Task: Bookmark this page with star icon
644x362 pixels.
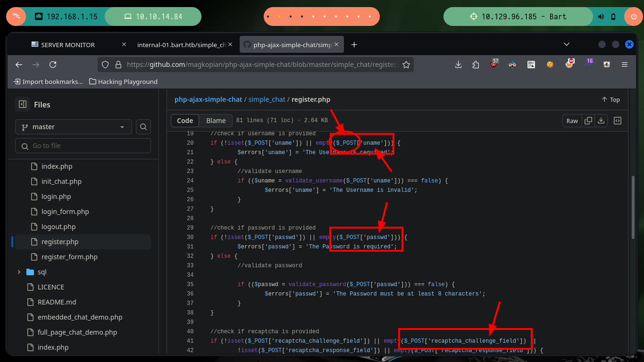Action: (406, 65)
